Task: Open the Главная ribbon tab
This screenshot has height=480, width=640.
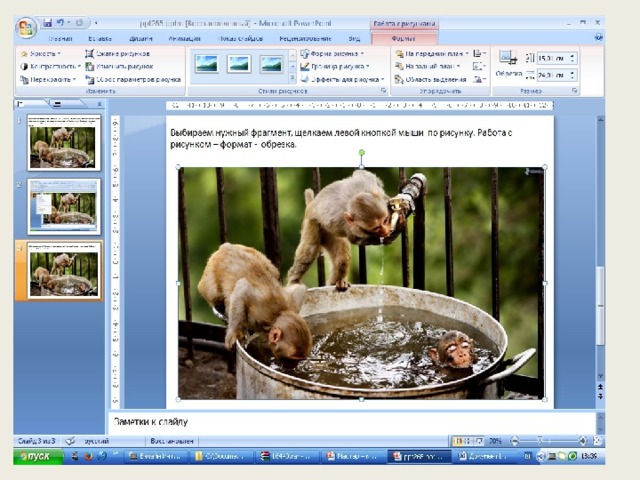Action: [x=60, y=38]
